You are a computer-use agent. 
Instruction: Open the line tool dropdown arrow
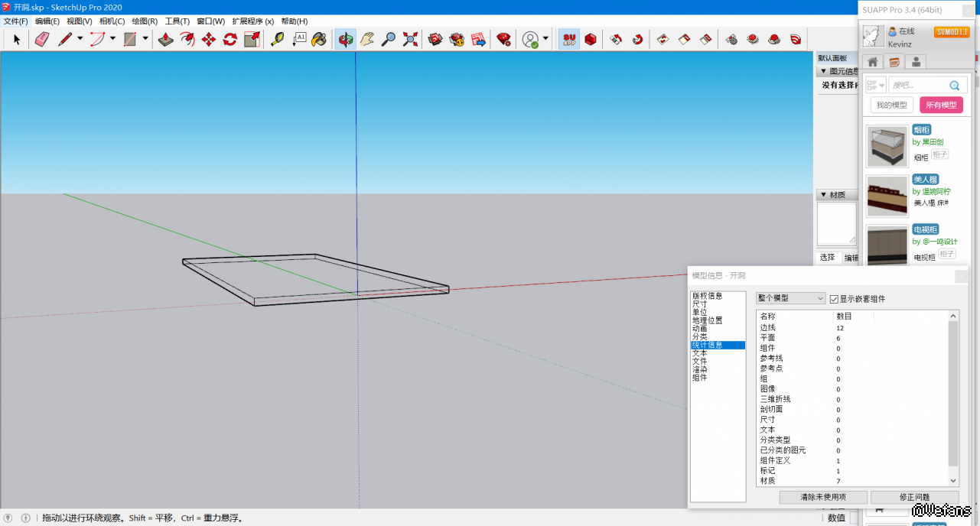[80, 39]
